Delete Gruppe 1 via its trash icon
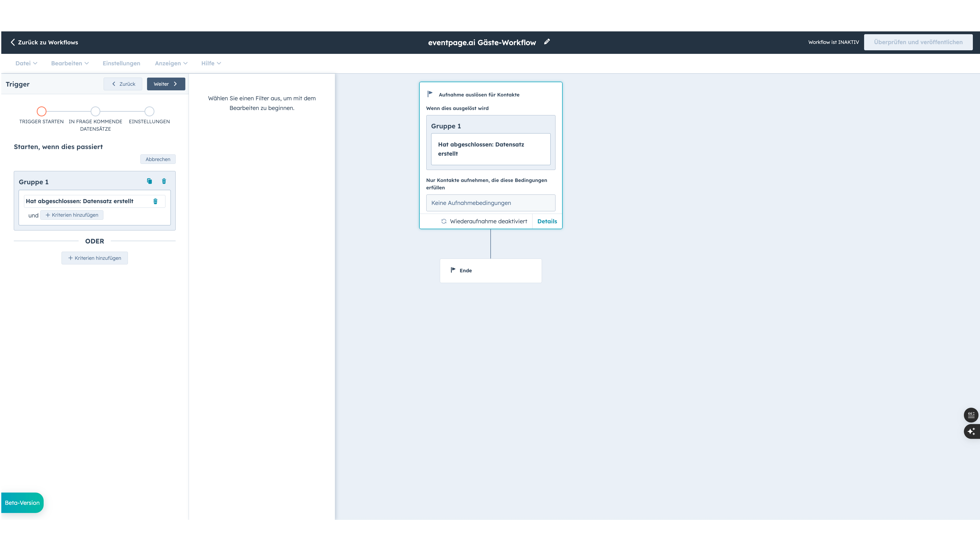 click(x=164, y=181)
